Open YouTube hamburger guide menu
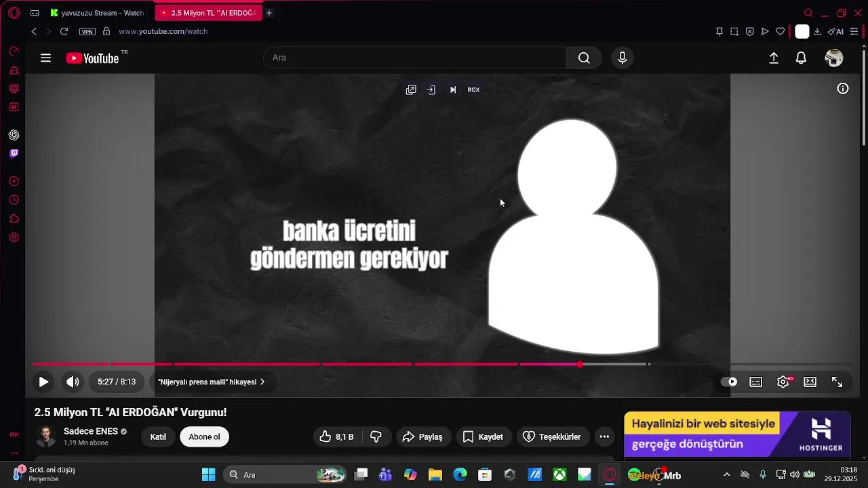The image size is (868, 488). coord(45,58)
